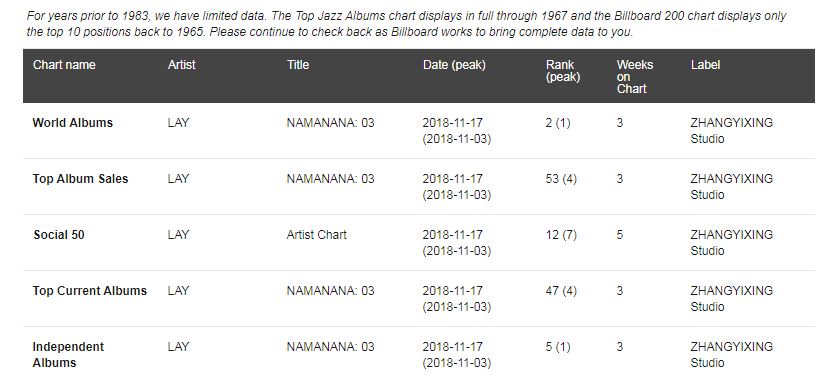Viewport: 838px width, 382px height.
Task: Click the Date (peak) column header
Action: pos(454,65)
